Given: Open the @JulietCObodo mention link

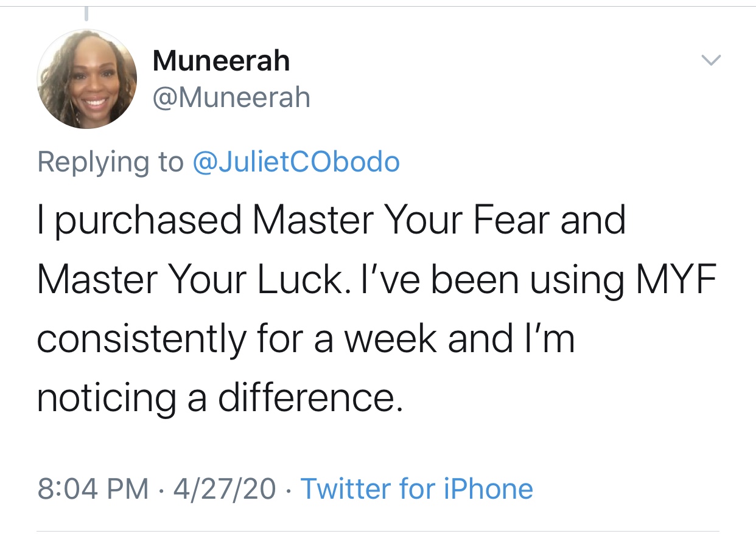Looking at the screenshot, I should click(x=296, y=162).
